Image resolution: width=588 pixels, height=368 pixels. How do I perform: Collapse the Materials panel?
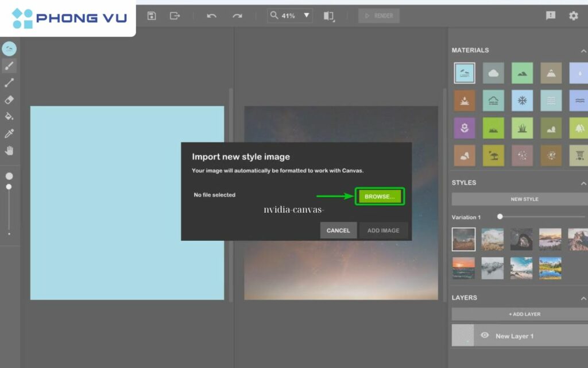coord(583,50)
